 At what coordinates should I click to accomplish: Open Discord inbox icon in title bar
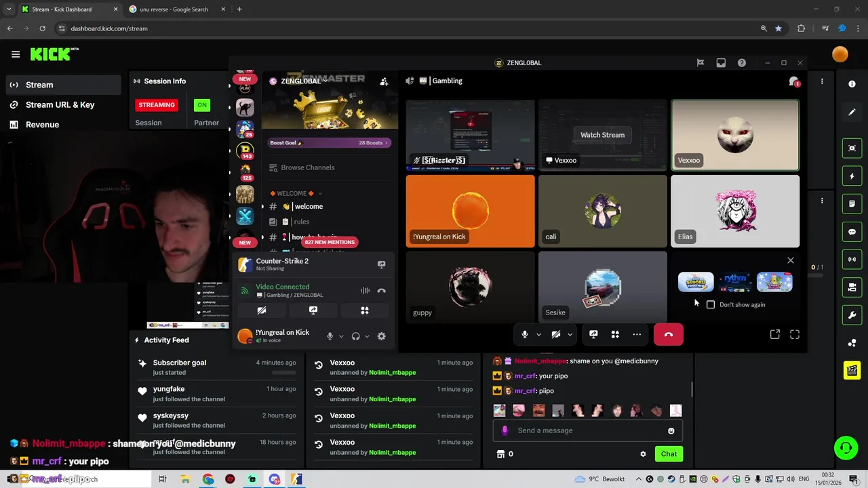tap(721, 63)
